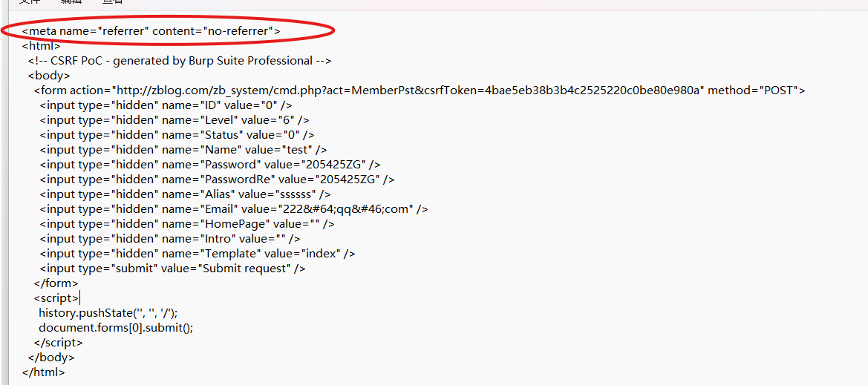
Task: Click the hidden input named HomePage
Action: [187, 224]
